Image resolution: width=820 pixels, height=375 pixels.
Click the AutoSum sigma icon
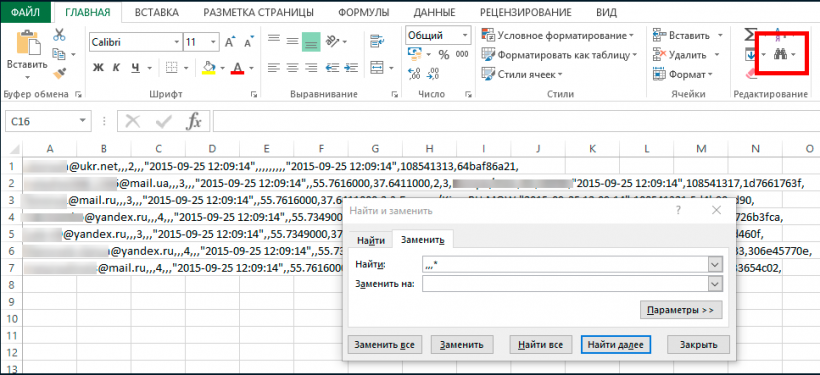(750, 34)
